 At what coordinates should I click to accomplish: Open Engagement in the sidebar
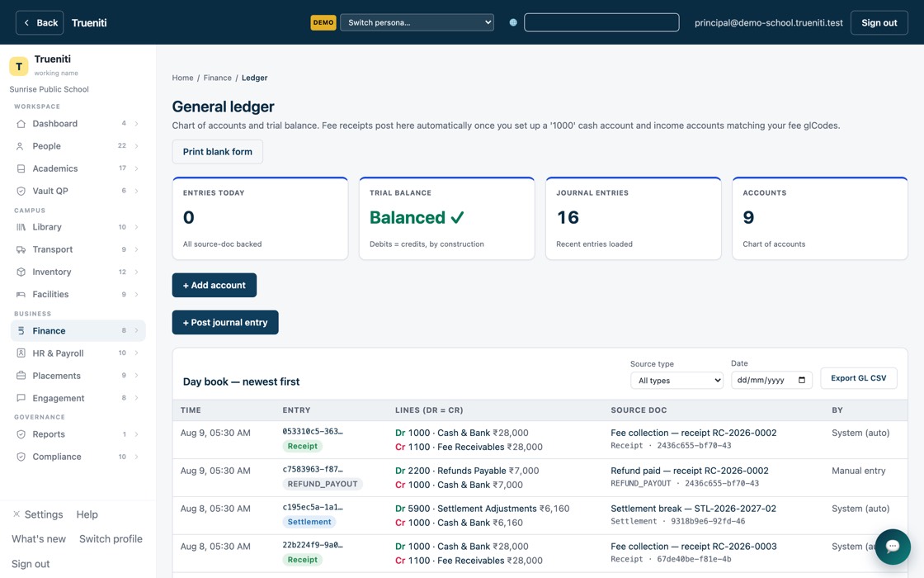click(78, 398)
